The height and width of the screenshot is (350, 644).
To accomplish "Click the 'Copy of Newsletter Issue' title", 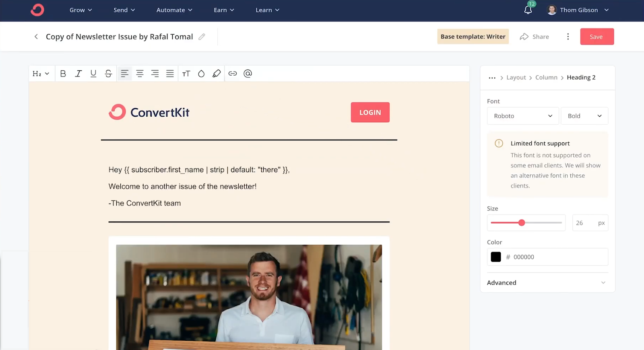I will [x=119, y=37].
